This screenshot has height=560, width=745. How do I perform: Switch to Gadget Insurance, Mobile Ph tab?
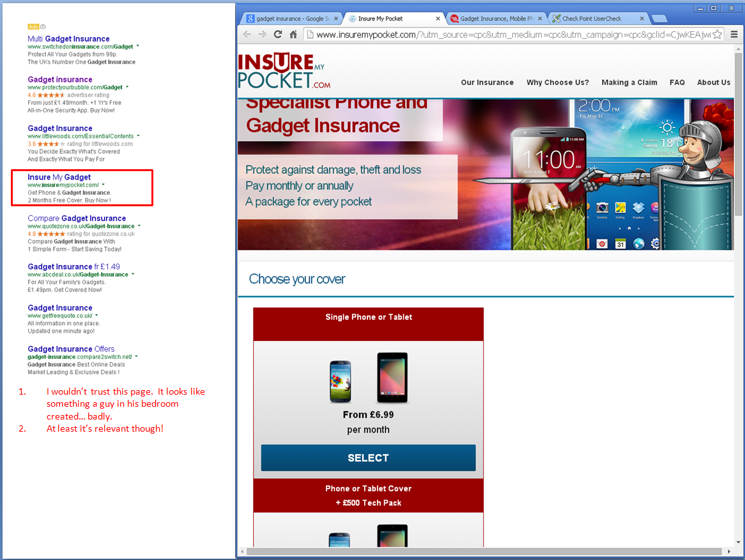(x=496, y=19)
